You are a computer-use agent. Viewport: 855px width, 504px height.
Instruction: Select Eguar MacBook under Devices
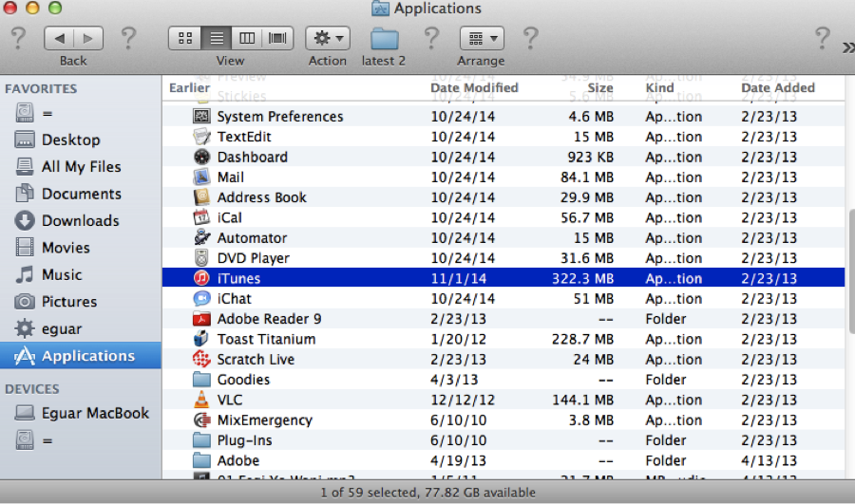click(81, 413)
